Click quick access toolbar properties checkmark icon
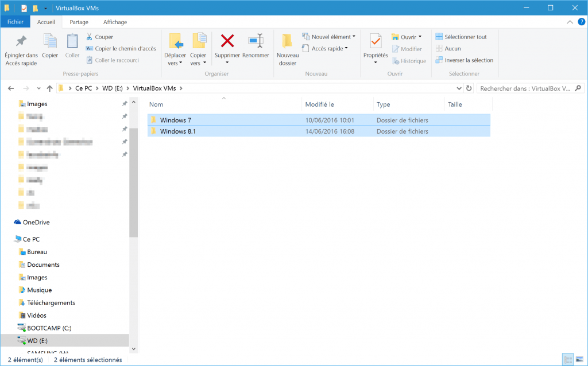The image size is (588, 366). [x=24, y=8]
